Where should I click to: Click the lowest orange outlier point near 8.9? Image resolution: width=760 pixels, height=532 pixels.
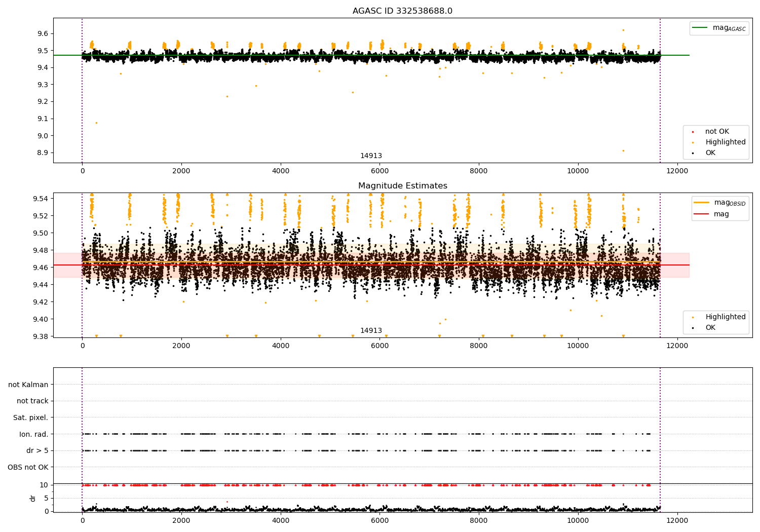tap(623, 150)
